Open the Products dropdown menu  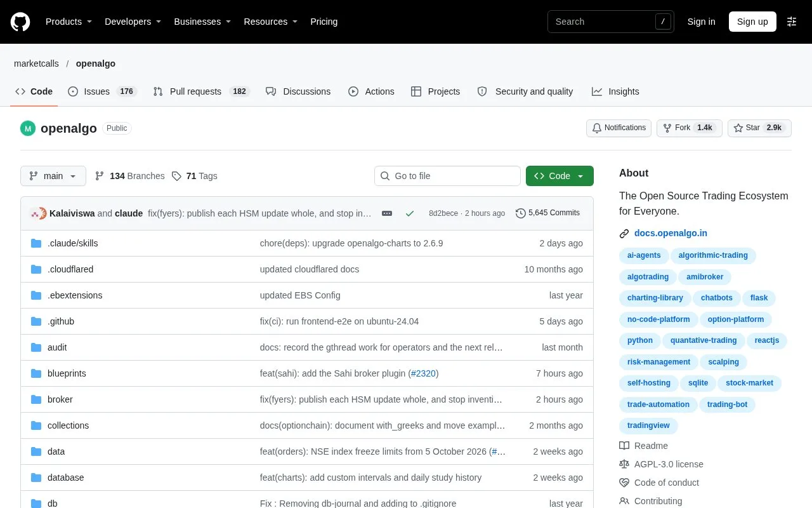[x=69, y=22]
